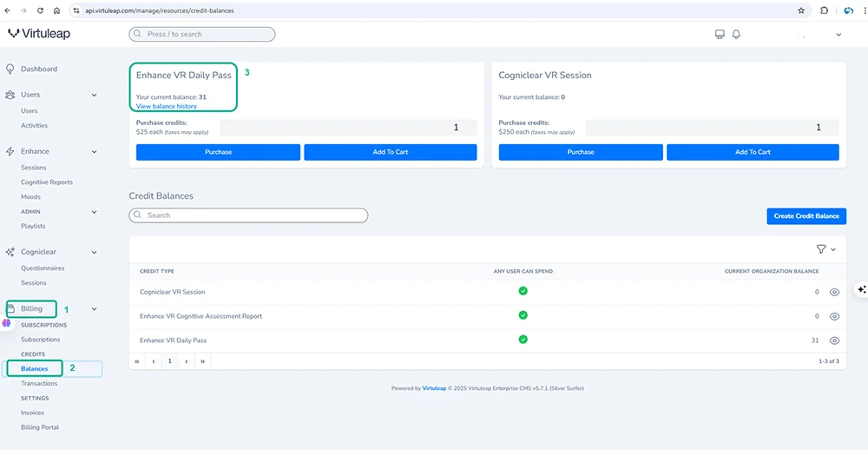868x450 pixels.
Task: Sort by CREDIT TYPE column header
Action: pos(157,272)
